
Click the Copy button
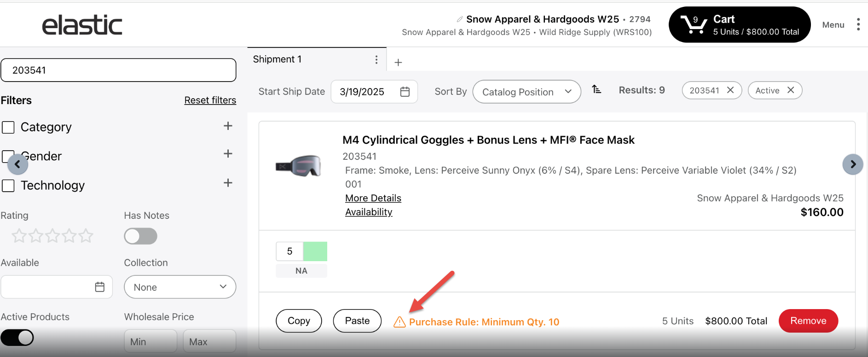click(299, 321)
